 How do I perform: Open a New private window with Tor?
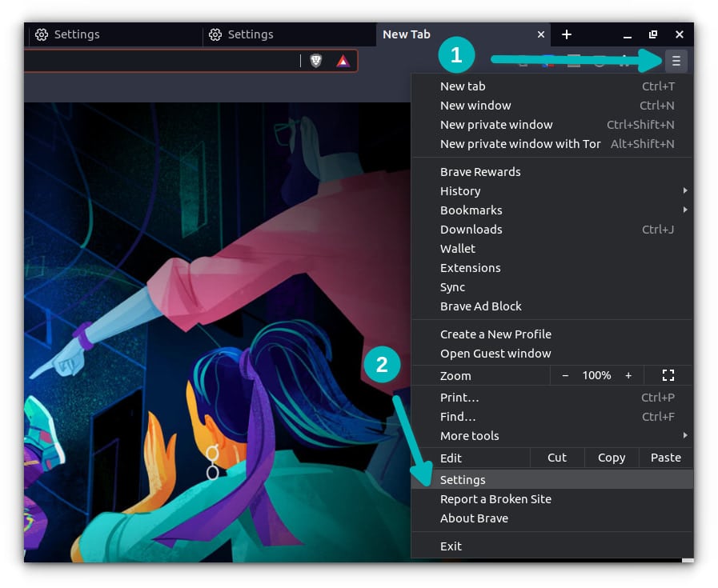520,143
